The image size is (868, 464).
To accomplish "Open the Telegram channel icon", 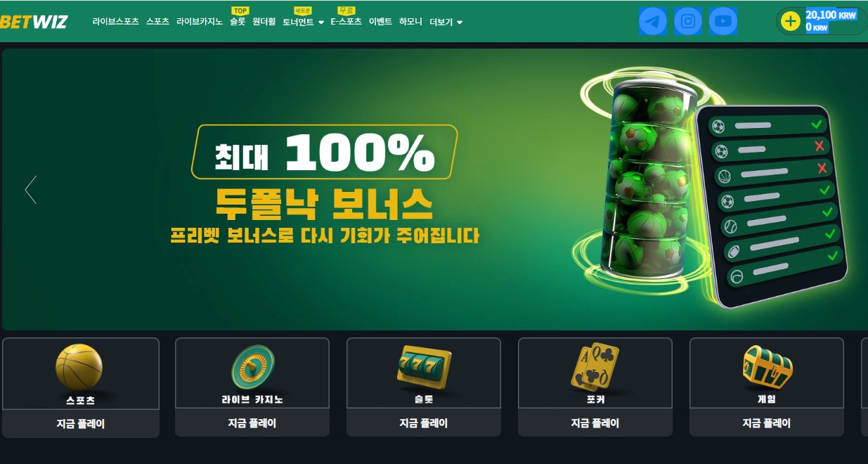I will click(653, 21).
